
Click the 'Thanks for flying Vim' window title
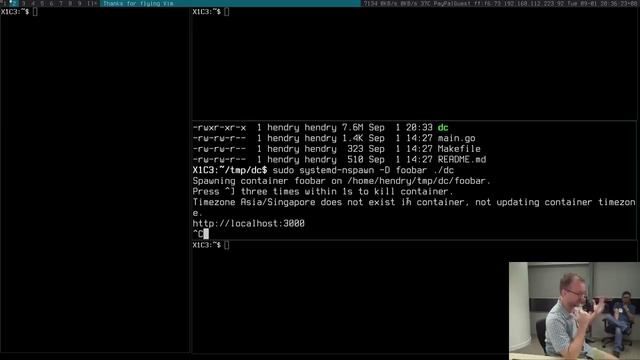click(x=138, y=3)
